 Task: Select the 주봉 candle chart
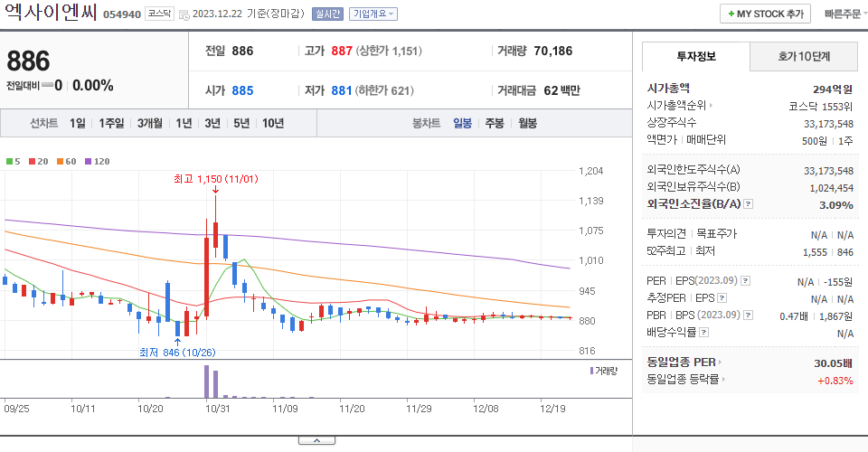point(495,123)
